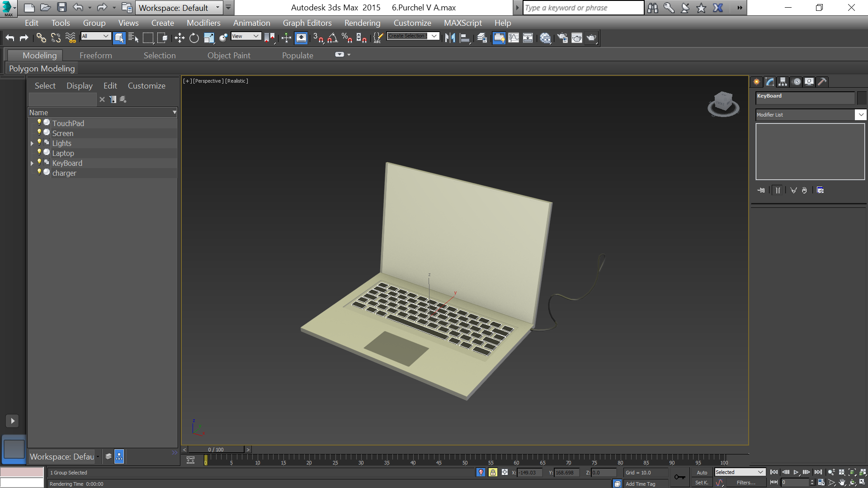The image size is (868, 488).
Task: Click the object color swatch beside KeyBoard
Action: pyautogui.click(x=862, y=98)
